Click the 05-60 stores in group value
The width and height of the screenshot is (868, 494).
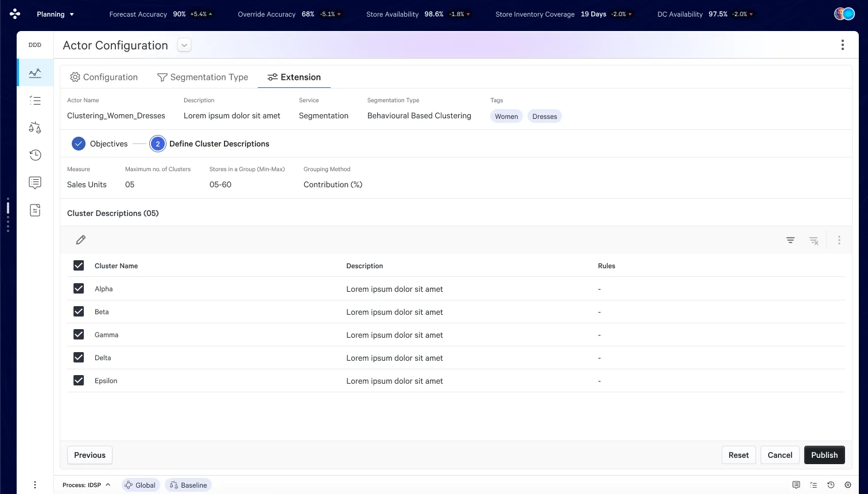click(x=220, y=184)
